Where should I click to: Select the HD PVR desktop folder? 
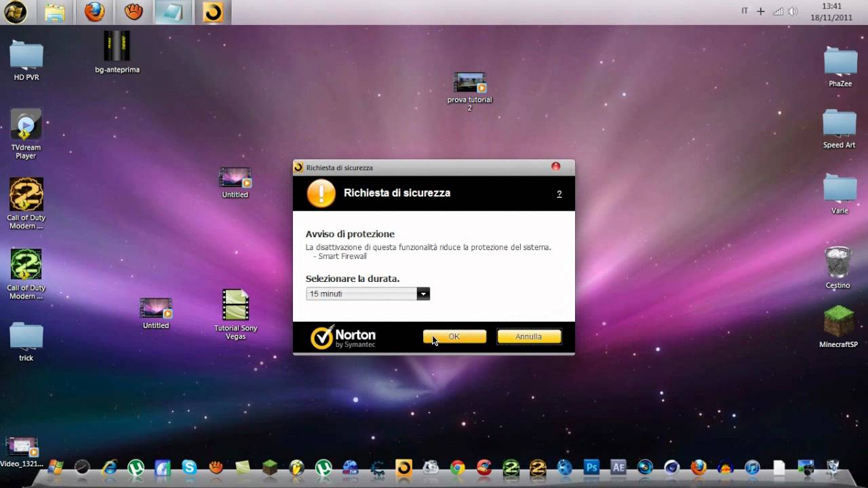[x=26, y=60]
